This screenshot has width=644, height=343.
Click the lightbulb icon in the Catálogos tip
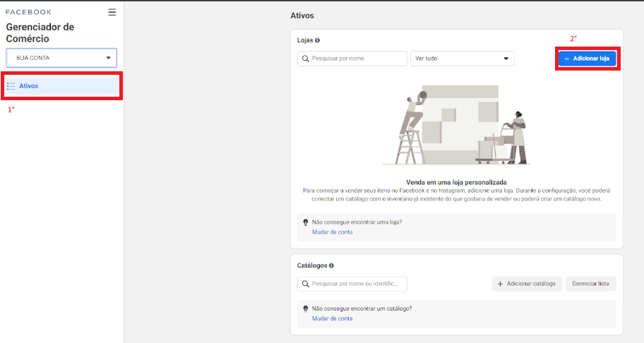coord(305,309)
